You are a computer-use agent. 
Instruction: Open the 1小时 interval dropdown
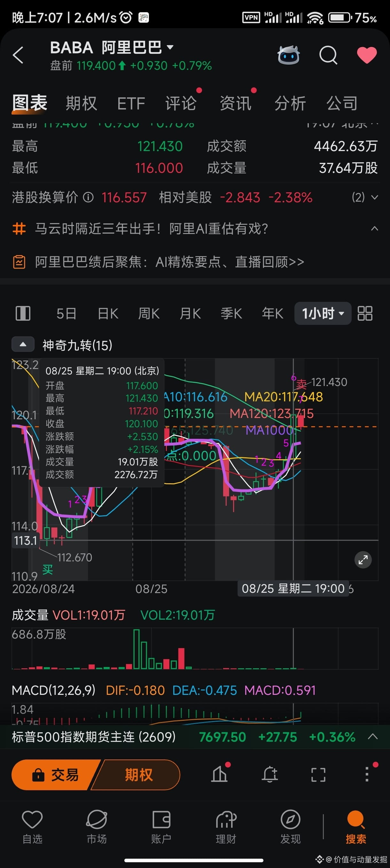[323, 313]
